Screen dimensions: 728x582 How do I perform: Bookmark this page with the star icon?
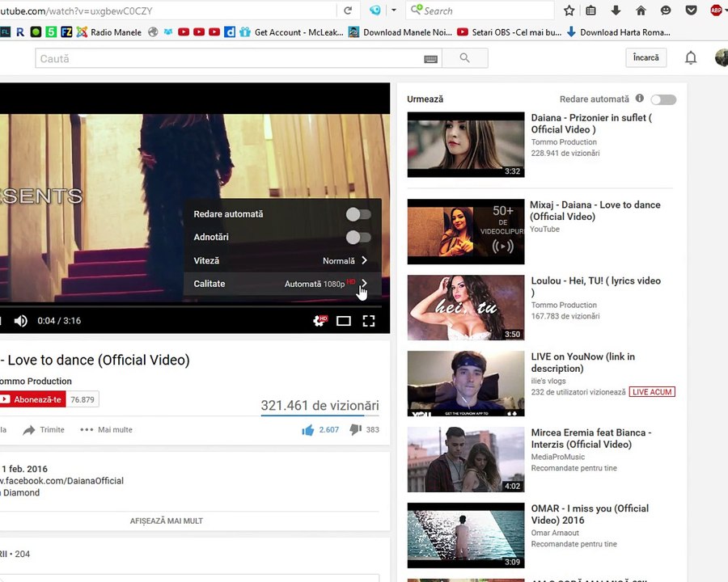click(x=569, y=11)
